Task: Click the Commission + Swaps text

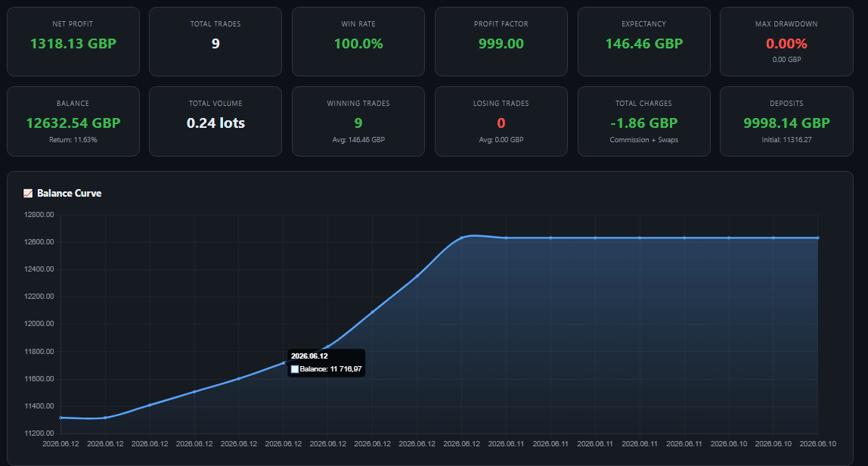Action: point(643,140)
